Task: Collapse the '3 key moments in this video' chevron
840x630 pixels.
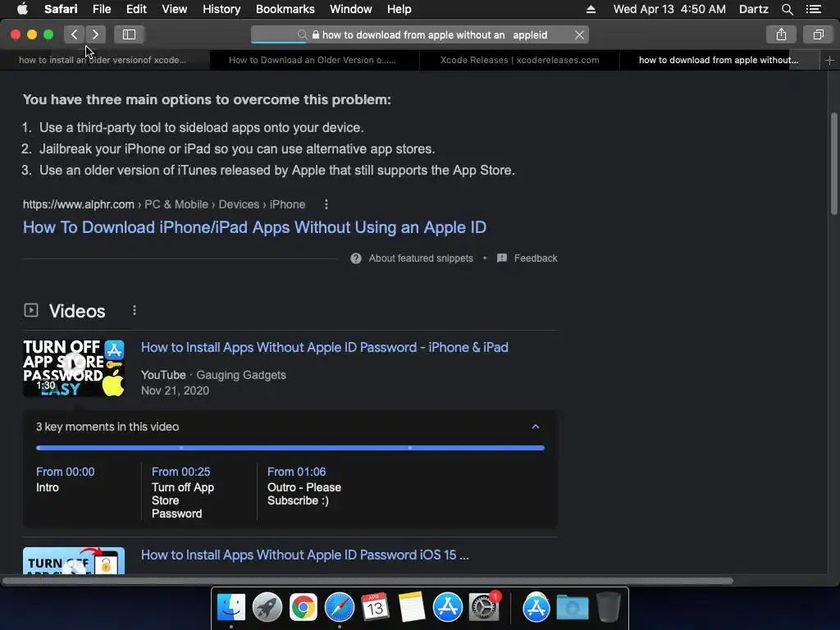Action: point(535,427)
